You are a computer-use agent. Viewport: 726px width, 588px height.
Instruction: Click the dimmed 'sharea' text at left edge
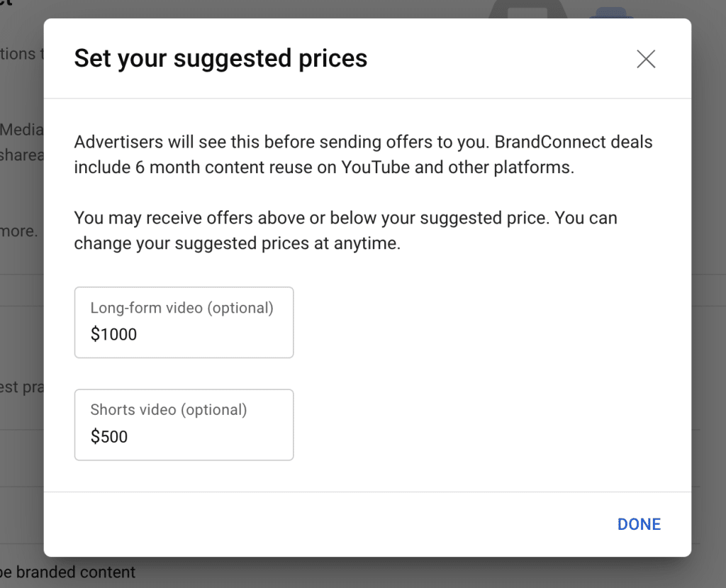coord(21,155)
